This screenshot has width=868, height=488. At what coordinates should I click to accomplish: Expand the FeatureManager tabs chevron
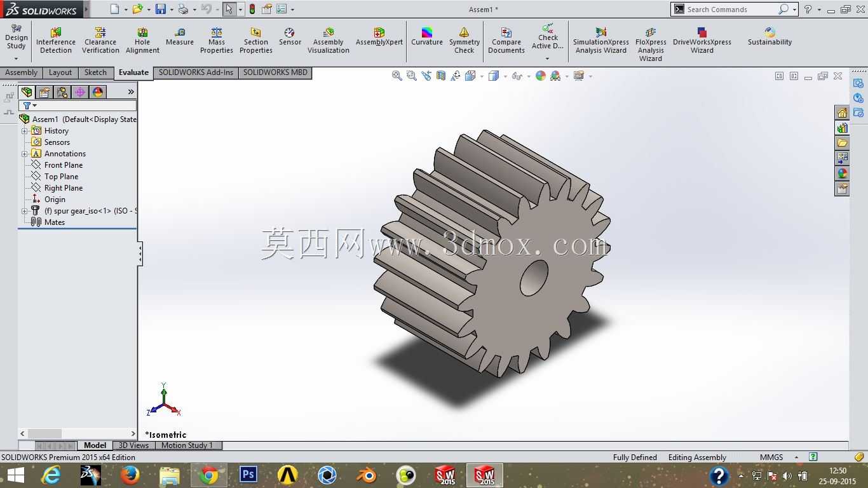pyautogui.click(x=131, y=92)
